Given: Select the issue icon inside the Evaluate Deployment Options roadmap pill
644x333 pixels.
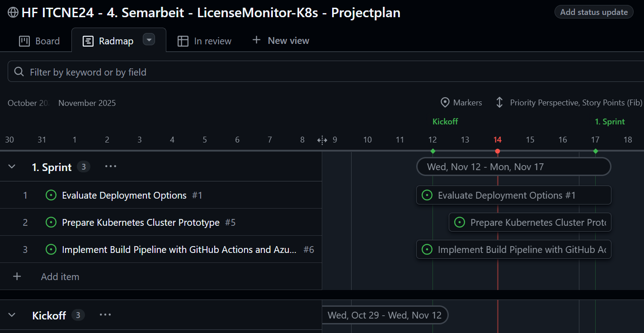Looking at the screenshot, I should 427,195.
